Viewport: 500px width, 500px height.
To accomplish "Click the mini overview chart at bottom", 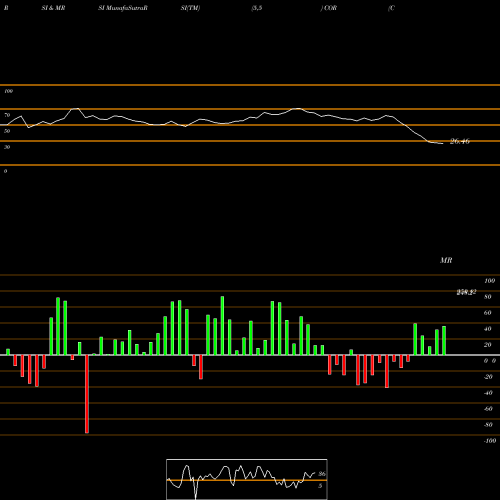I will coord(247,479).
